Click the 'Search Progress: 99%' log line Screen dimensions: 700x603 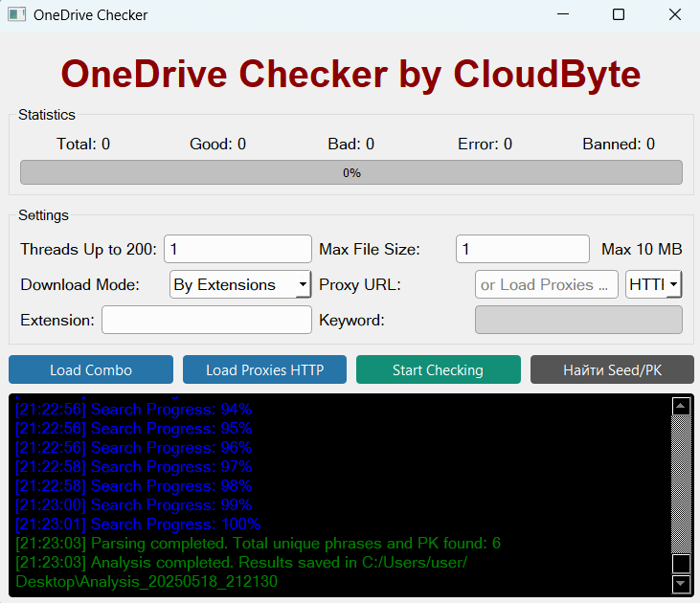134,505
